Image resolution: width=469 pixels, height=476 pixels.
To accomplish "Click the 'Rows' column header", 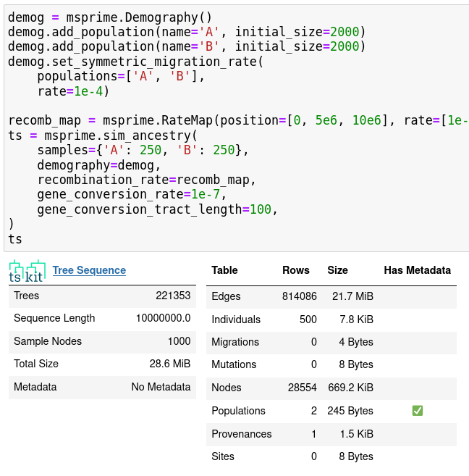I will click(x=295, y=270).
